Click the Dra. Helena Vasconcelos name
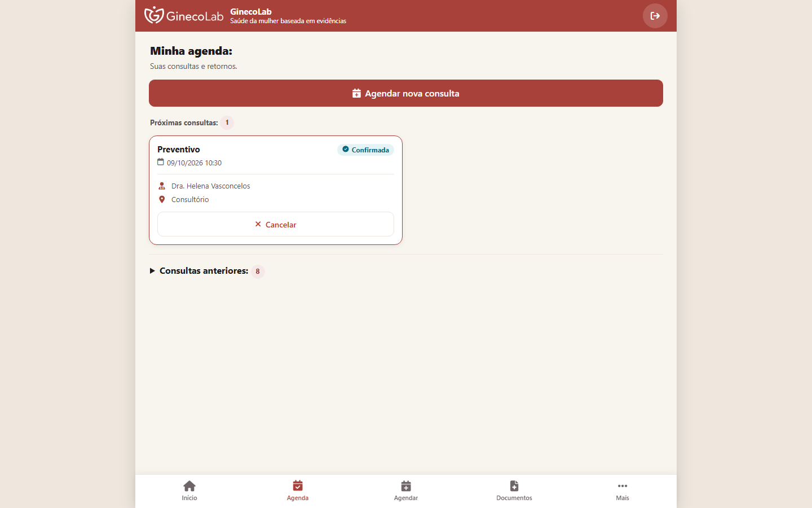812x508 pixels. coord(211,186)
